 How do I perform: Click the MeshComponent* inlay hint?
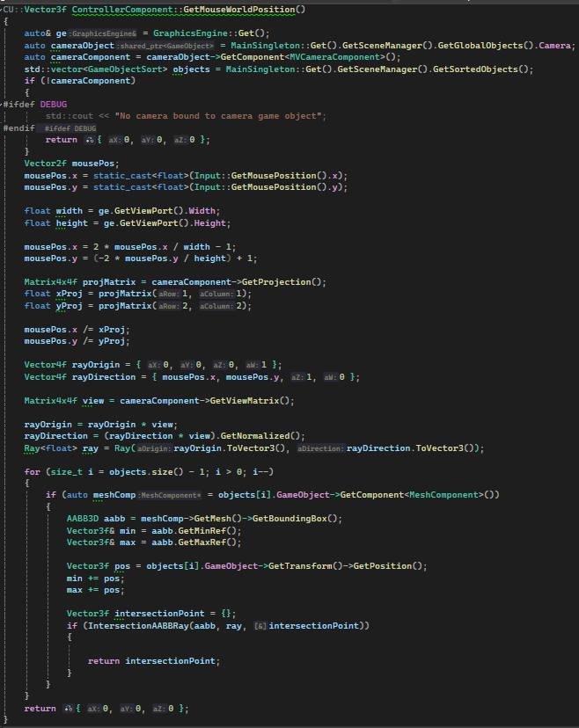[x=171, y=496]
